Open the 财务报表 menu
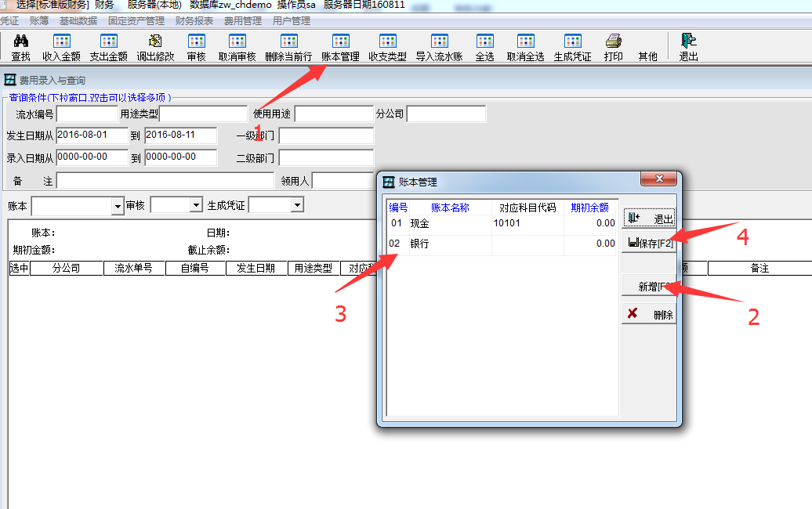This screenshot has height=509, width=812. tap(194, 21)
